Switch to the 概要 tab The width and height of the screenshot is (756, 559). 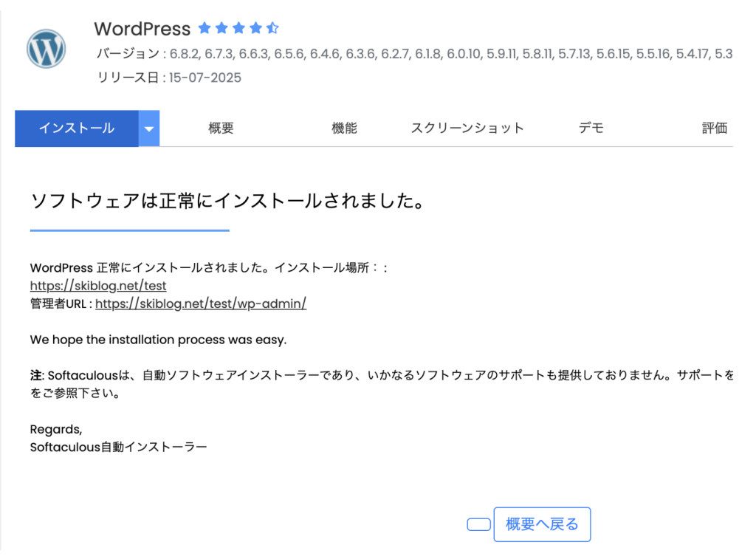(221, 128)
